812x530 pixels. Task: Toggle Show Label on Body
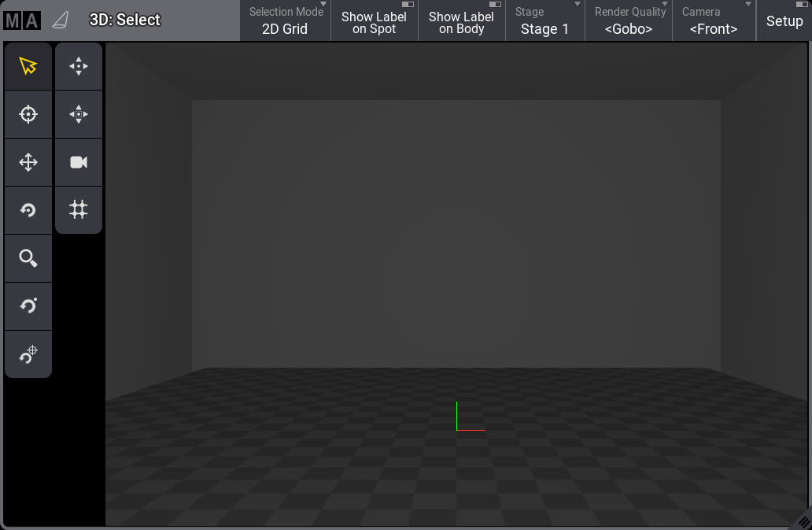461,21
